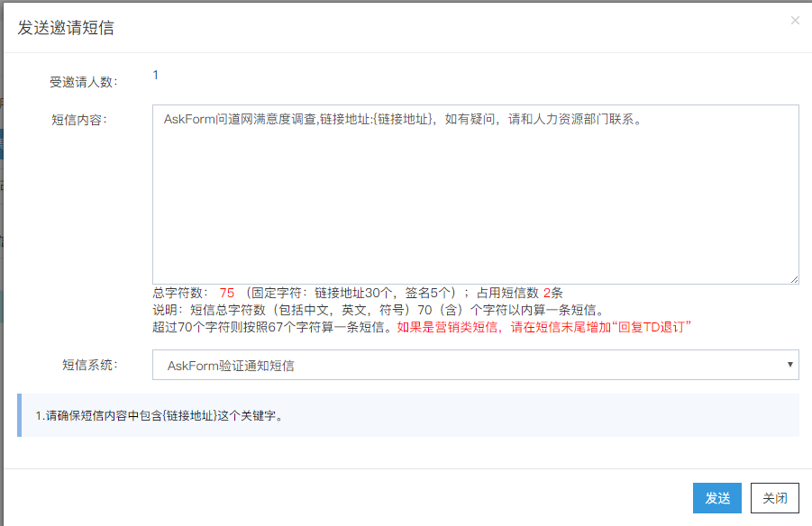Click the 发送 button to send SMS
812x526 pixels.
tap(716, 498)
